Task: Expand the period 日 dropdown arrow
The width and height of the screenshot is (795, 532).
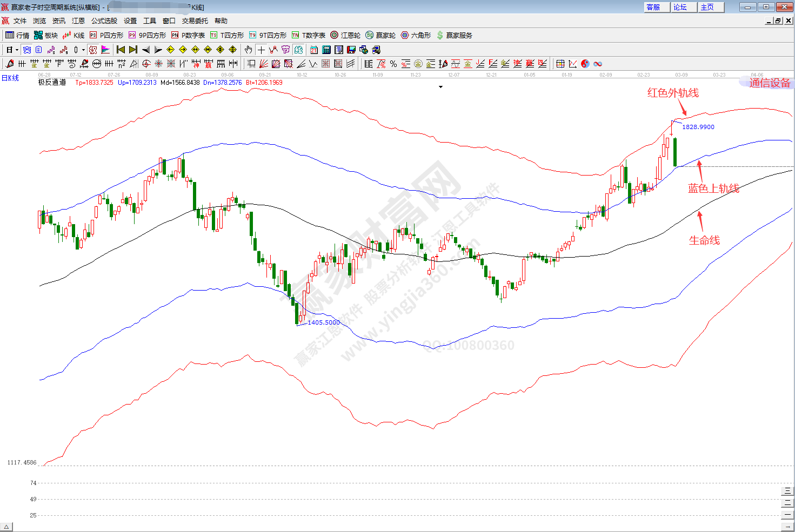Action: tap(17, 50)
